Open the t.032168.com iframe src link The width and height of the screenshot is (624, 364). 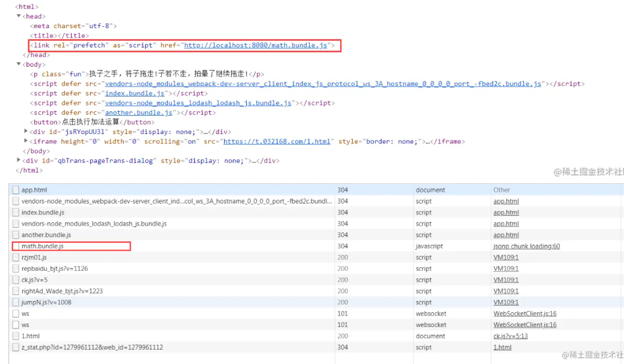(x=277, y=142)
